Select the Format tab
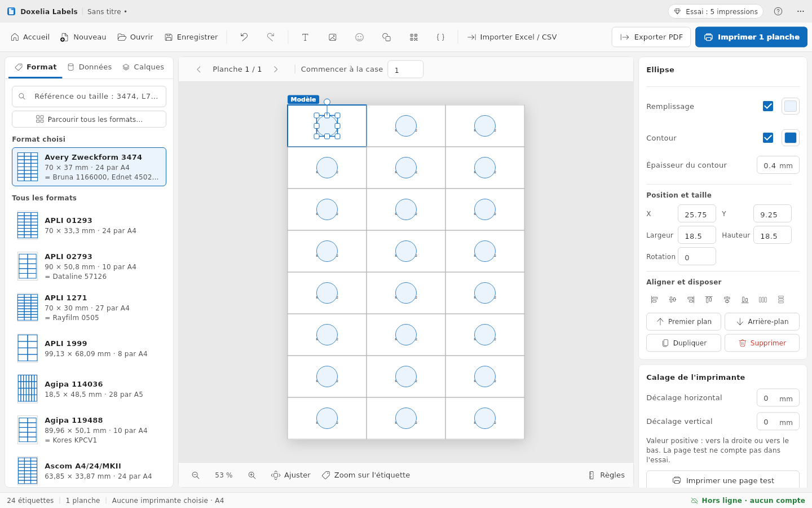Image resolution: width=812 pixels, height=508 pixels. pyautogui.click(x=36, y=67)
